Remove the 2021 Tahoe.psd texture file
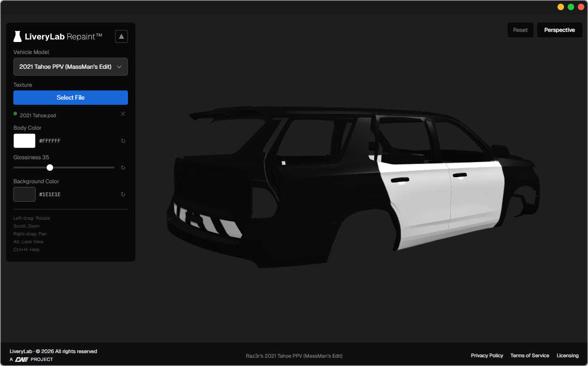Screen dimensions: 588x366 (123, 114)
